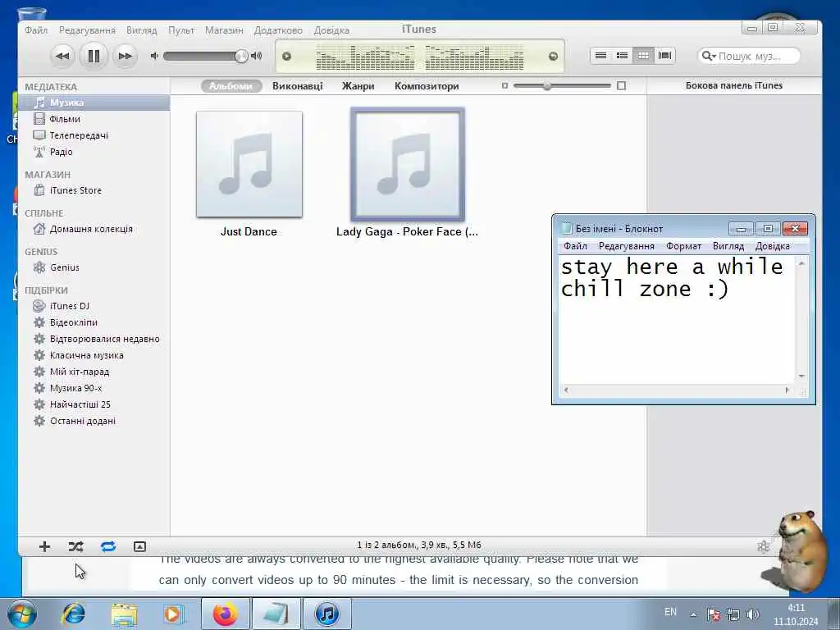Click the system tray volume icon
The height and width of the screenshot is (630, 840).
tap(753, 614)
